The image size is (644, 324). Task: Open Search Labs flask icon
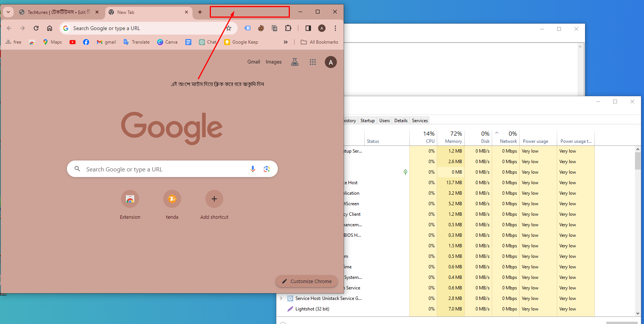[x=295, y=62]
